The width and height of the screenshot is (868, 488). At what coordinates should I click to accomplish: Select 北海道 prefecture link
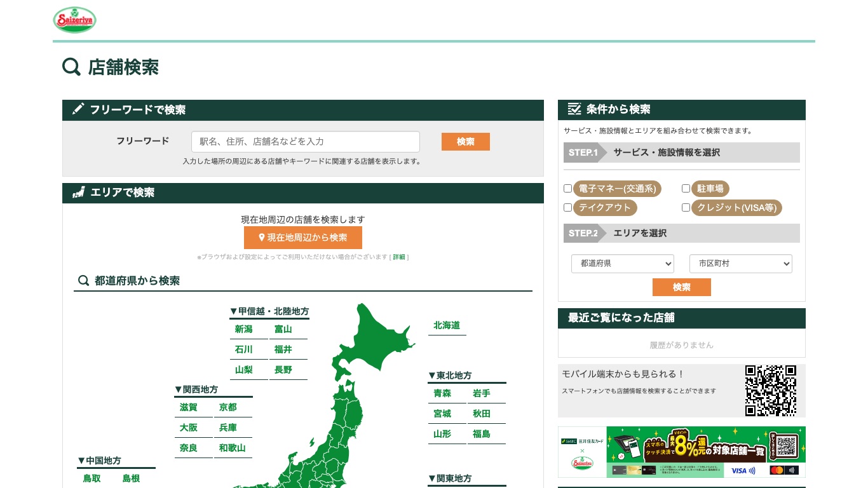(x=447, y=325)
